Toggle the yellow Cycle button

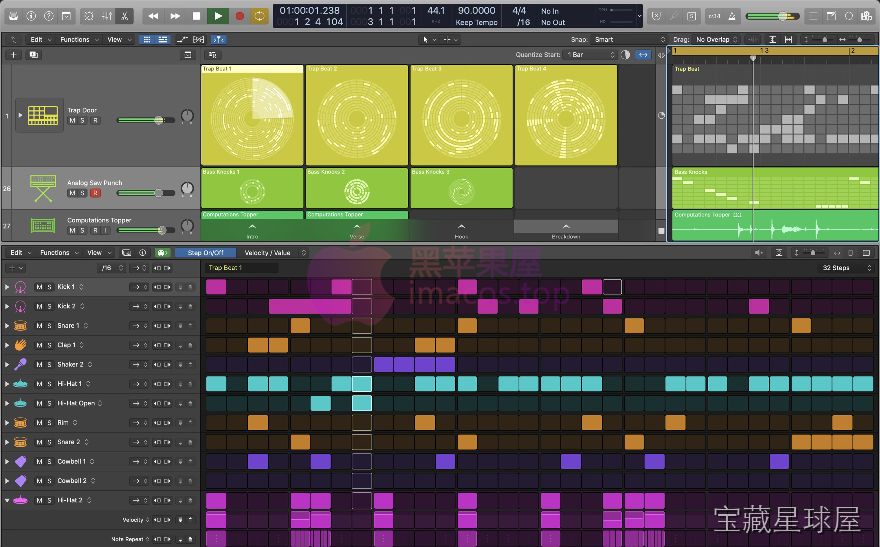coord(259,16)
